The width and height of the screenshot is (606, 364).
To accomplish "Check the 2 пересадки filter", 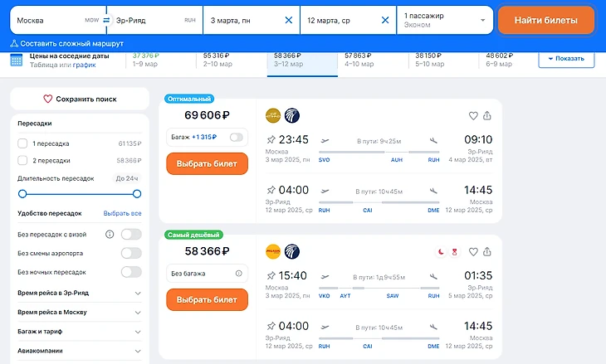I will point(22,160).
